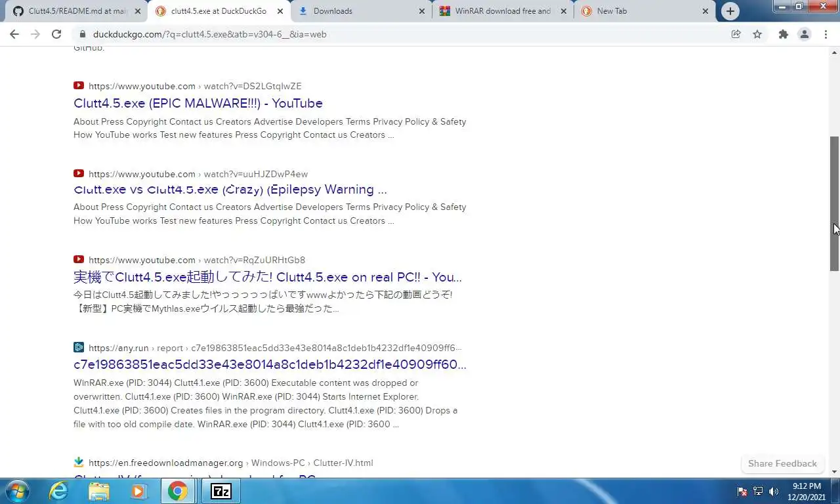Open the volume speaker tray icon
Image resolution: width=840 pixels, height=504 pixels.
point(774,492)
